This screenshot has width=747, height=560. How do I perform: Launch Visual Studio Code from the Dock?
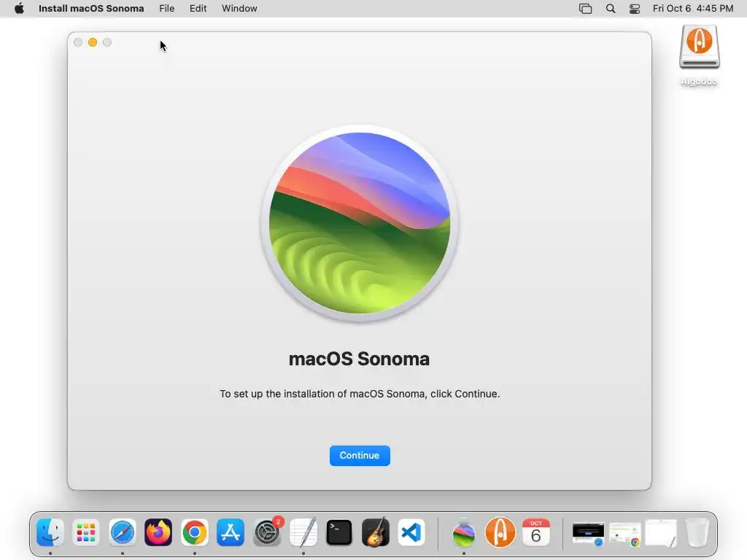[x=411, y=532]
